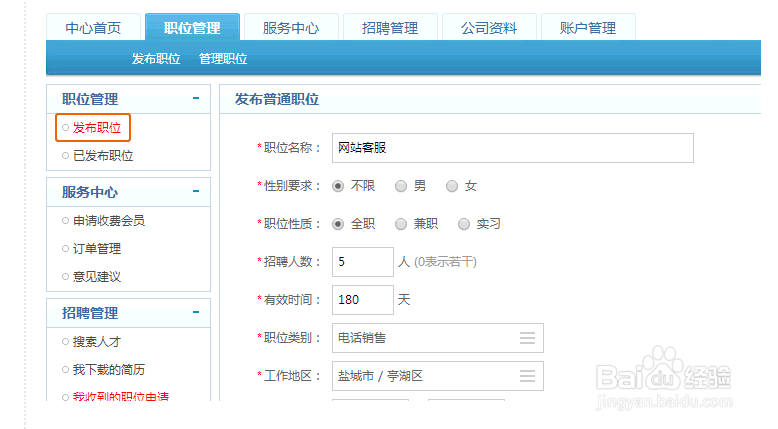Open the hamburger icon in 职位类别 field

click(527, 338)
